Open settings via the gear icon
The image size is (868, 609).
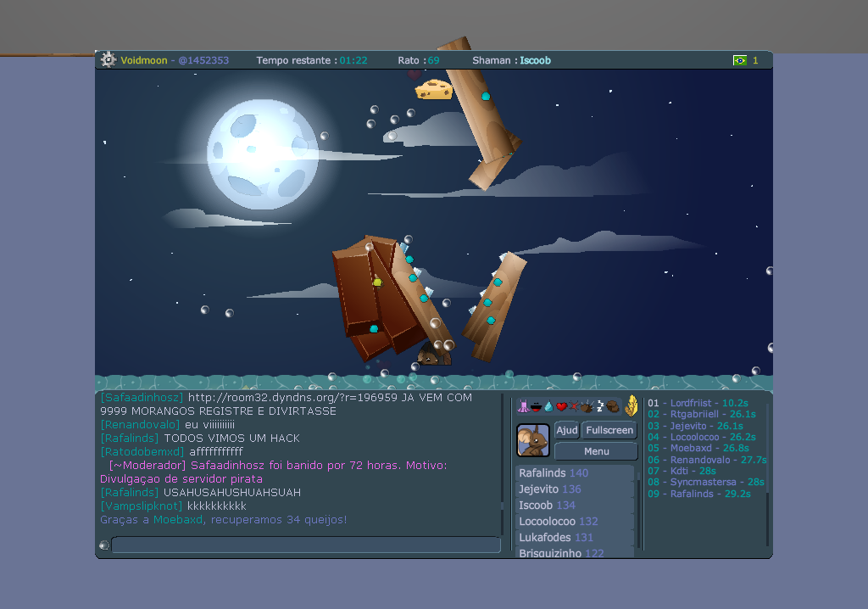pyautogui.click(x=107, y=59)
